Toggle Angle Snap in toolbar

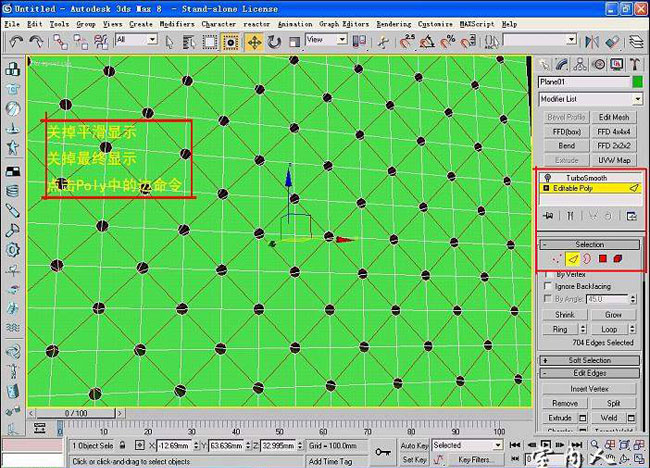point(427,42)
